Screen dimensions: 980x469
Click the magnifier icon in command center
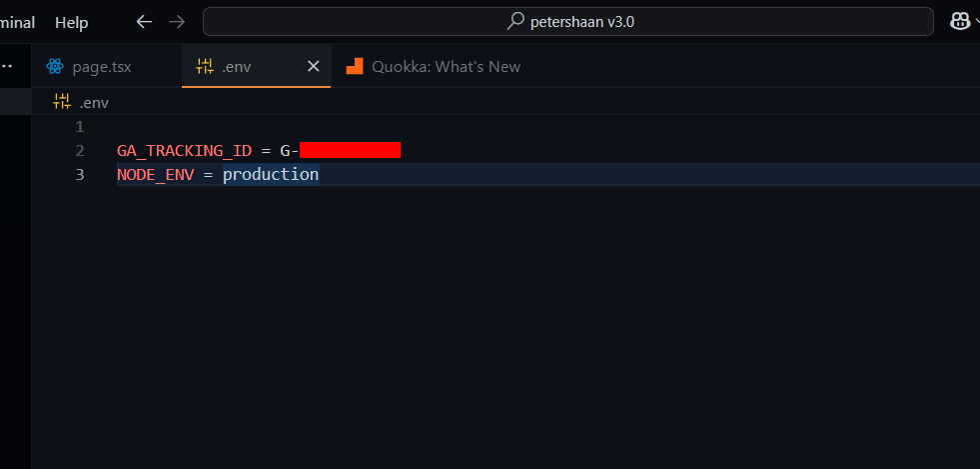point(515,22)
